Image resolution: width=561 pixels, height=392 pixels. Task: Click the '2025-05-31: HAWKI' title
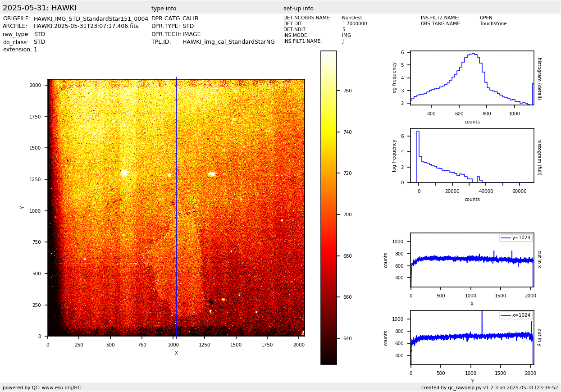[x=40, y=8]
